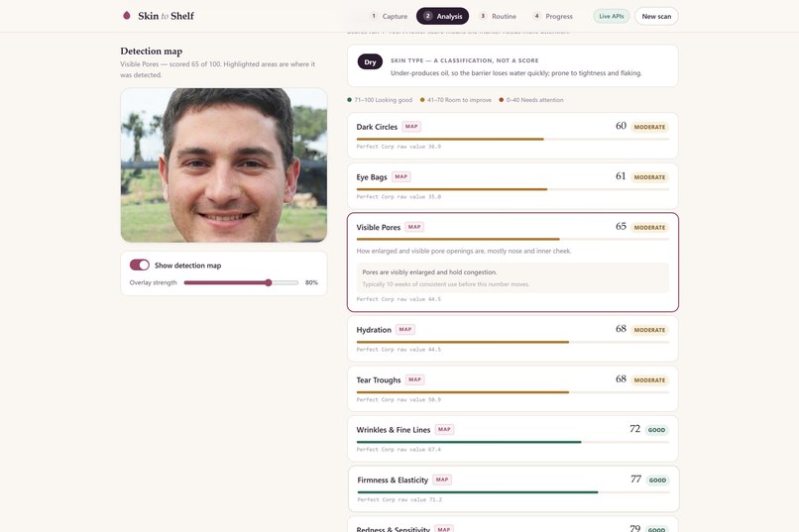
Task: Click the MODERATE tag on Tear Troughs
Action: pyautogui.click(x=649, y=380)
